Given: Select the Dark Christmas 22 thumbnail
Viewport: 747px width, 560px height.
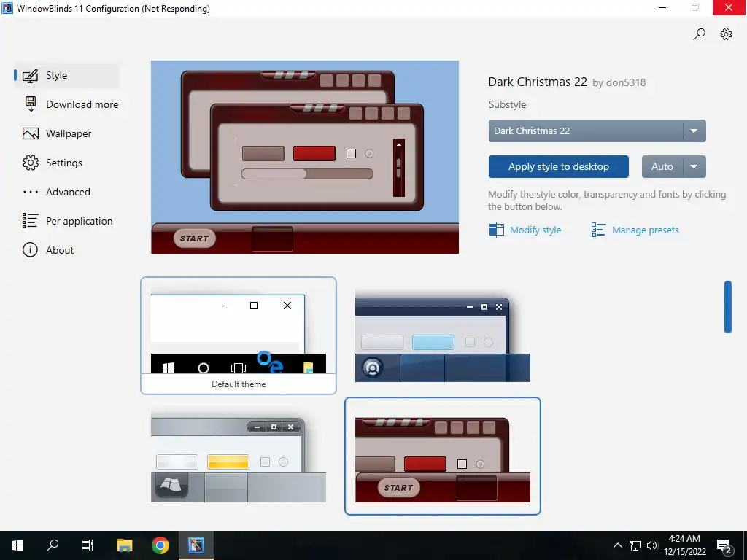Looking at the screenshot, I should click(x=443, y=456).
